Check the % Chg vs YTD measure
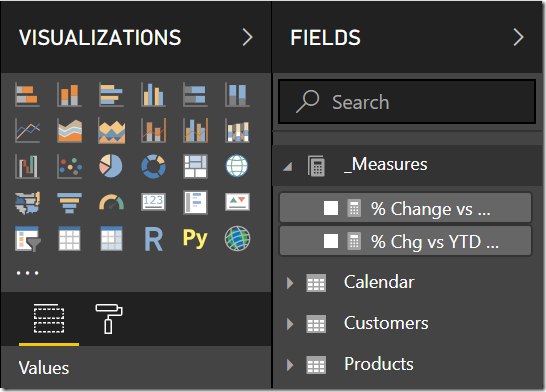This screenshot has height=392, width=546. 331,241
